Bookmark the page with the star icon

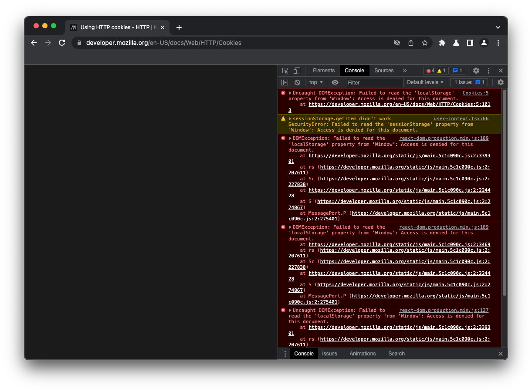424,43
